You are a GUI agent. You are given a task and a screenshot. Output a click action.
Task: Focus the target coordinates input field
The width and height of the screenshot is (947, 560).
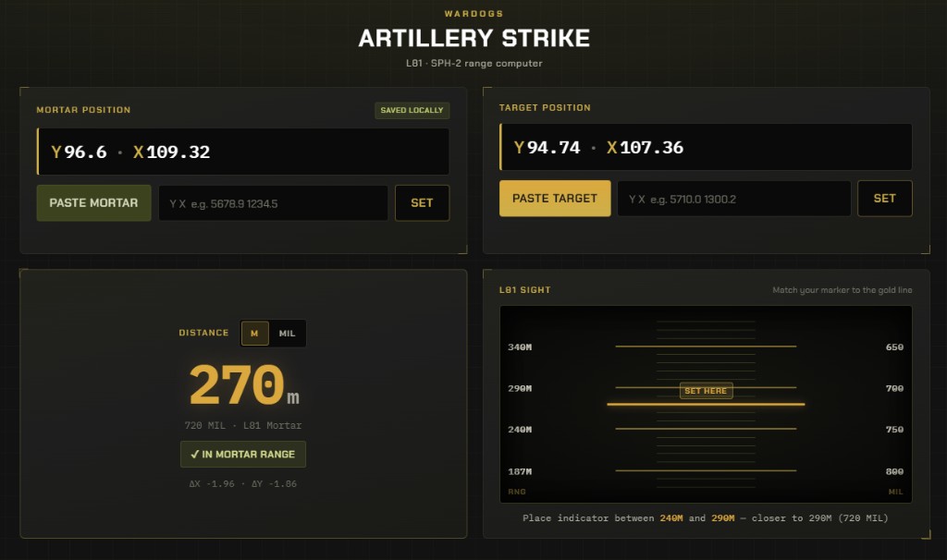click(733, 199)
